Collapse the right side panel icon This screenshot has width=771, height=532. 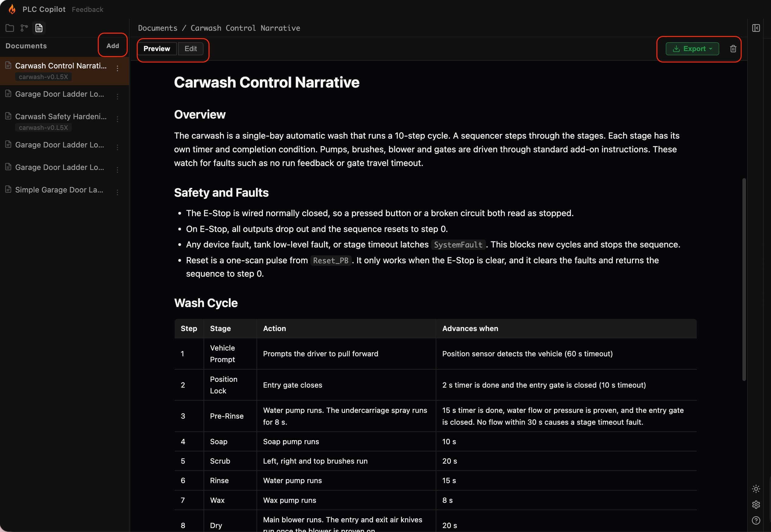tap(756, 28)
